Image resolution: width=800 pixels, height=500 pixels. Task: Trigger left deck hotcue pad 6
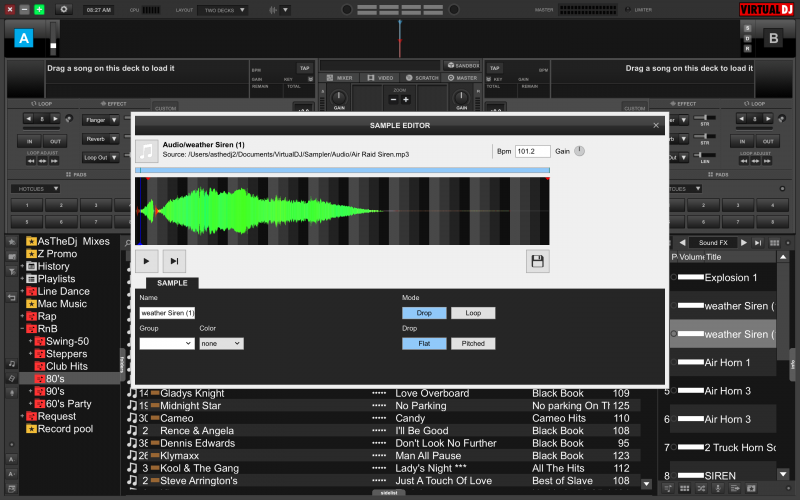tap(61, 222)
